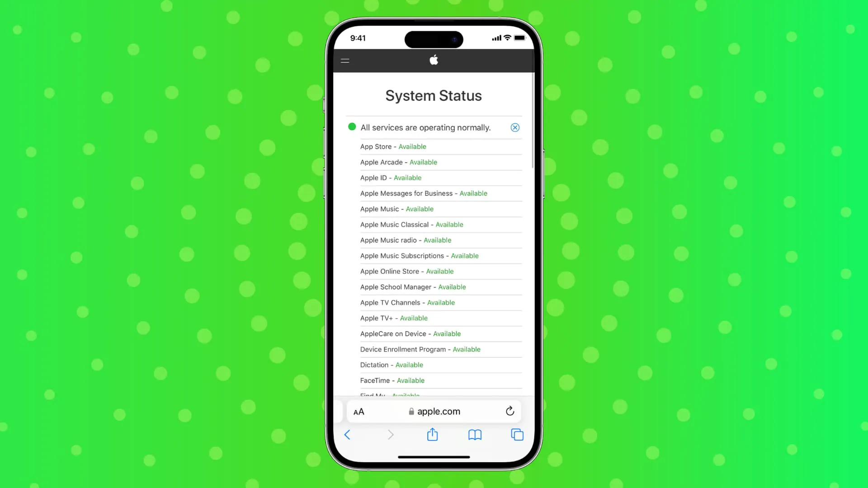Tap the forward arrow navigation icon
This screenshot has width=868, height=488.
391,434
